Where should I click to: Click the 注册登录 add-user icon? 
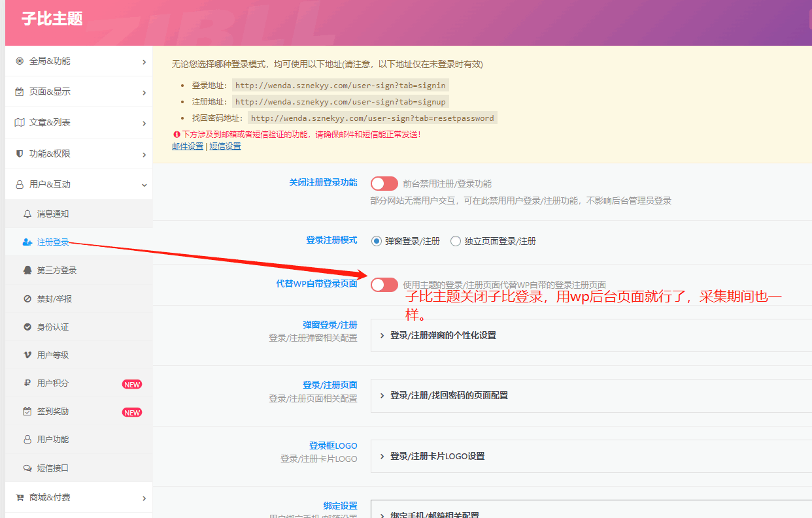[x=27, y=242]
